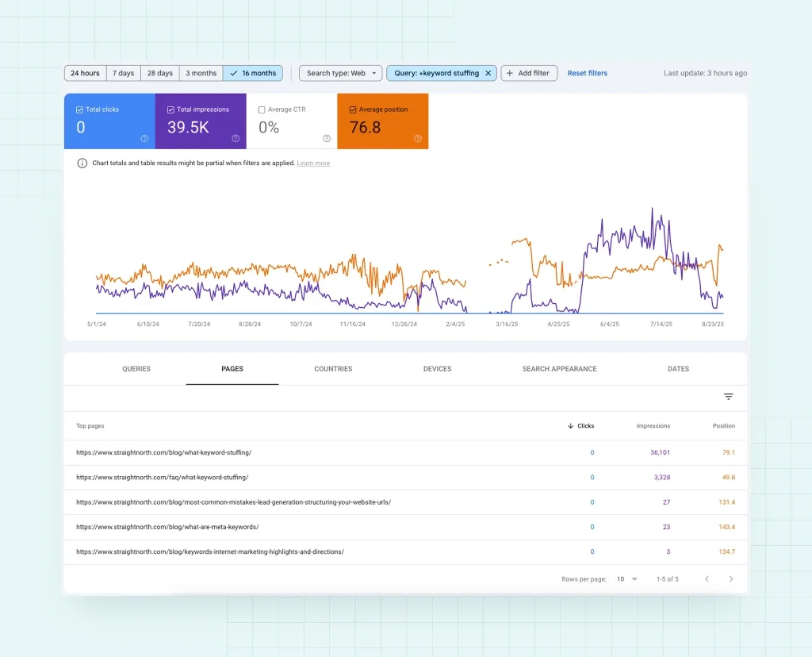Open the table filter rows icon
This screenshot has width=812, height=657.
coord(728,397)
